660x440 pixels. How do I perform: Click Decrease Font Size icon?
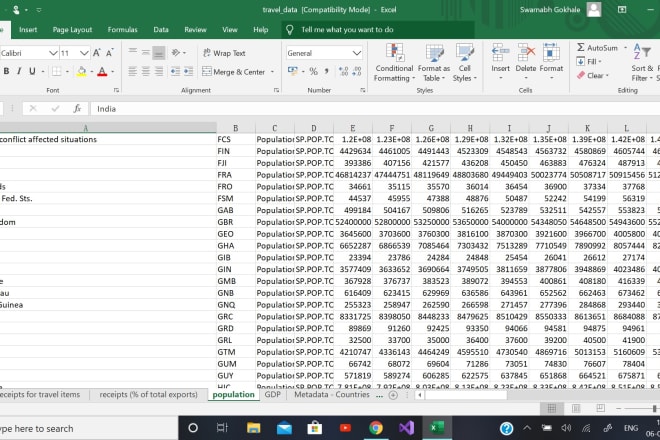109,53
